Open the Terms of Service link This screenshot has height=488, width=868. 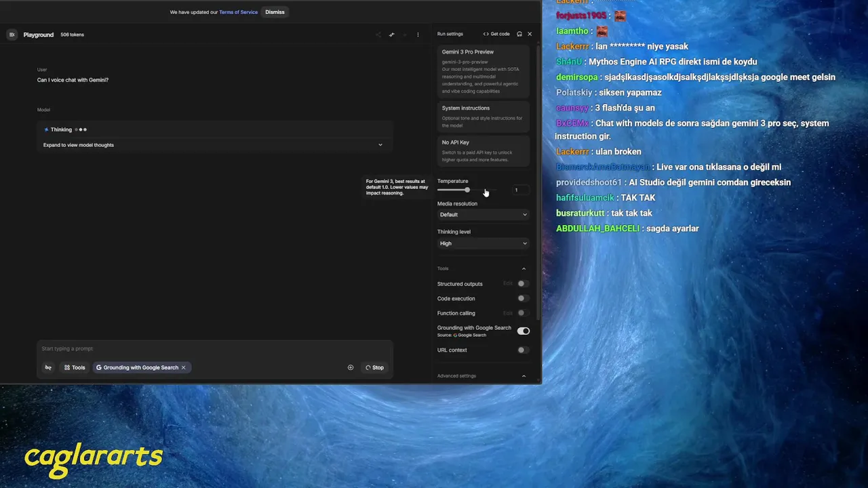(x=238, y=12)
